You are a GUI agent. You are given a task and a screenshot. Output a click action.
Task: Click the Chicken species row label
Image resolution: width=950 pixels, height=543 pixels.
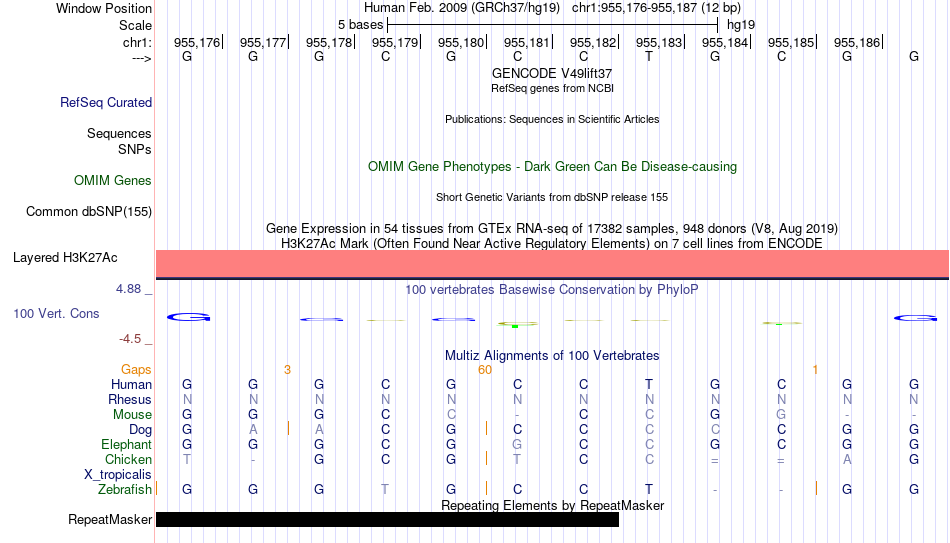click(128, 460)
